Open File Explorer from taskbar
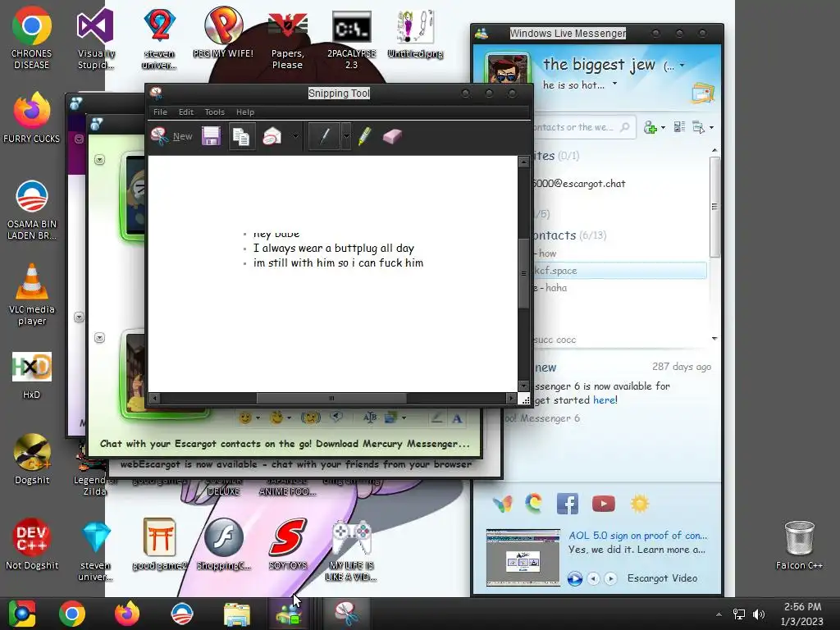 coord(236,614)
